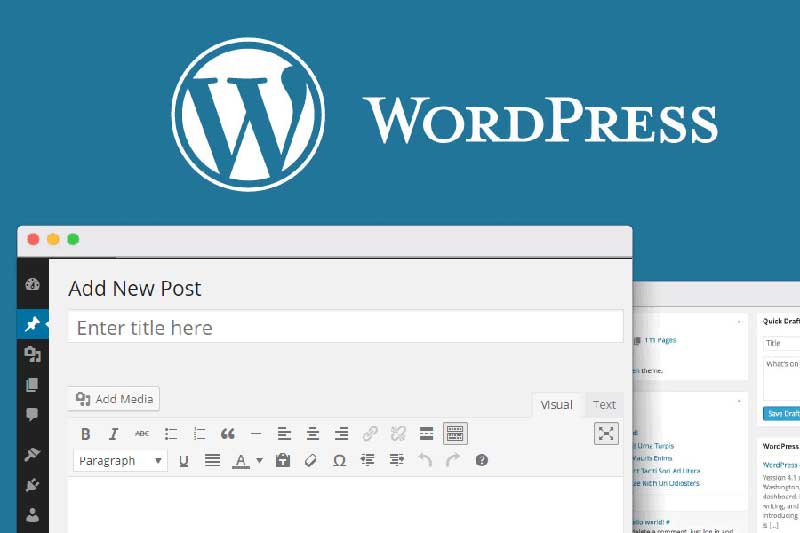This screenshot has width=800, height=533.
Task: Focus the Quick Draft What's on your mind box
Action: click(782, 378)
